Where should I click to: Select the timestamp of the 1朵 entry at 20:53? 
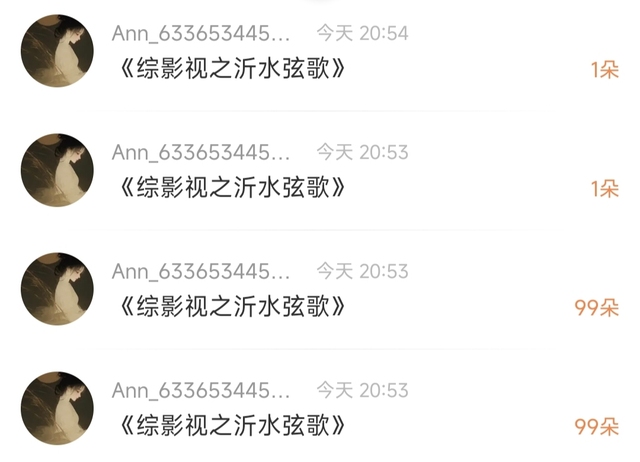[x=362, y=152]
